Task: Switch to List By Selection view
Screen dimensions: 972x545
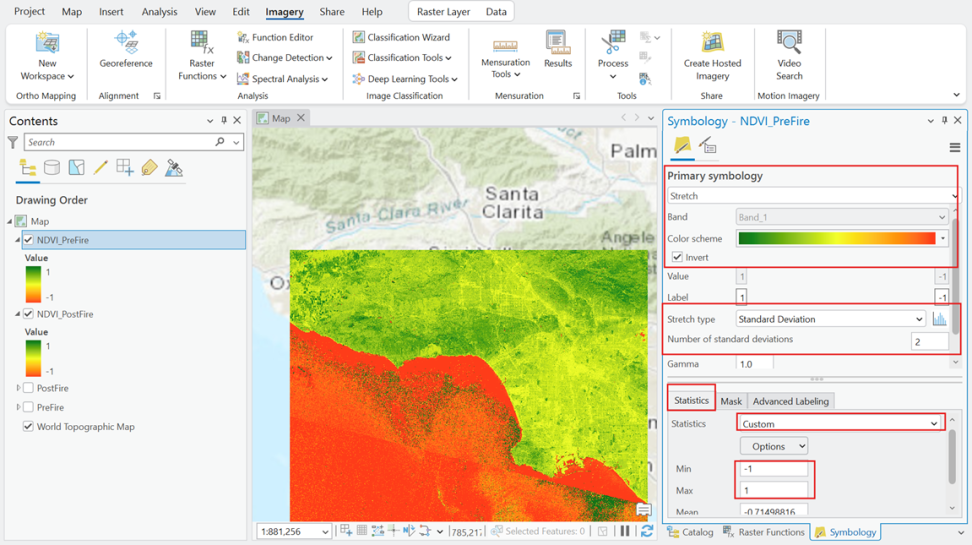Action: (x=76, y=167)
